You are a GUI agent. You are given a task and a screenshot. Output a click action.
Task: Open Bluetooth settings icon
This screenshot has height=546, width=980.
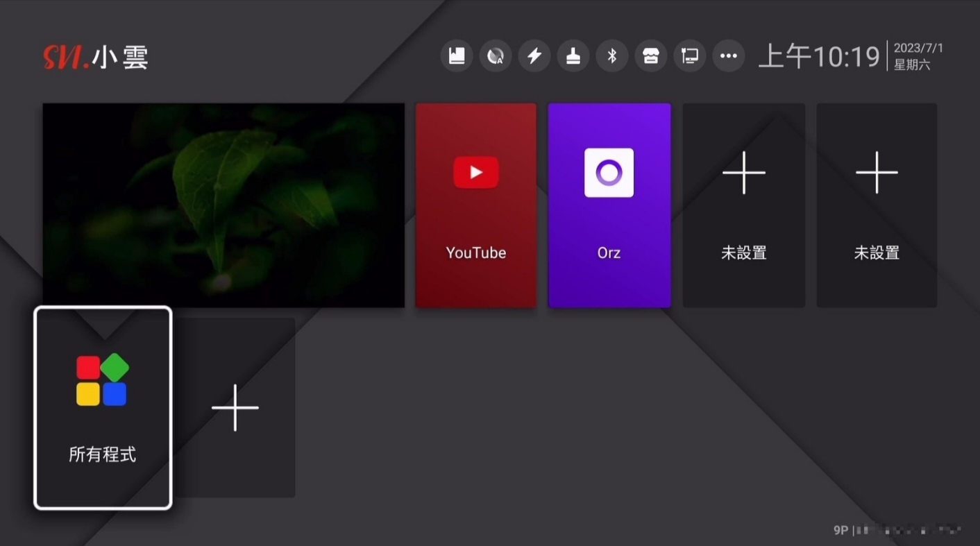pos(612,56)
